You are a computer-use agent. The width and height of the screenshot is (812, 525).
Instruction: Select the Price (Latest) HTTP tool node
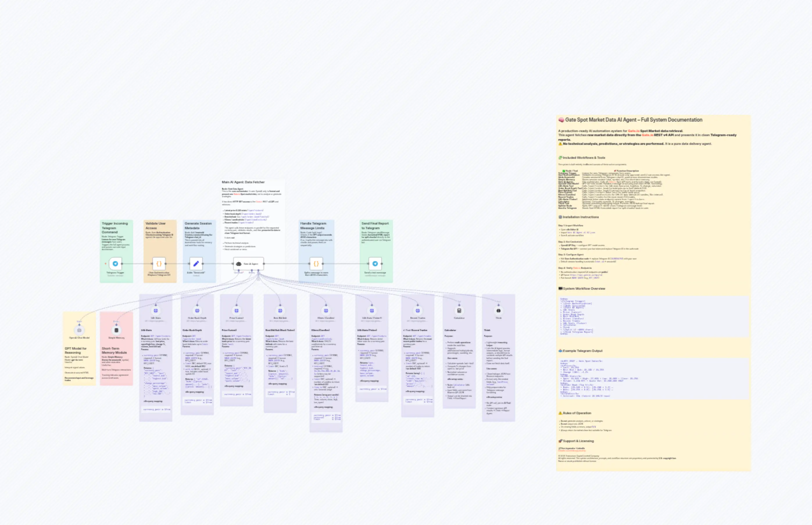236,311
